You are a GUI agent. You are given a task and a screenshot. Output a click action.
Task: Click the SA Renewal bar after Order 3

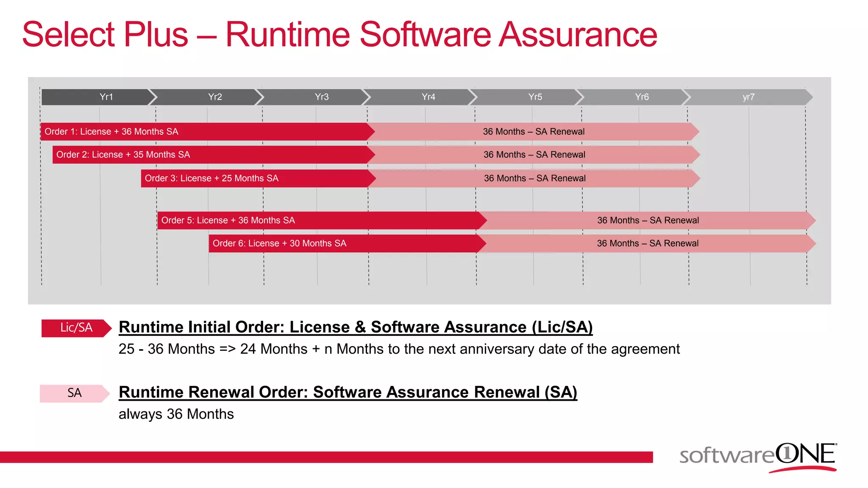tap(535, 178)
